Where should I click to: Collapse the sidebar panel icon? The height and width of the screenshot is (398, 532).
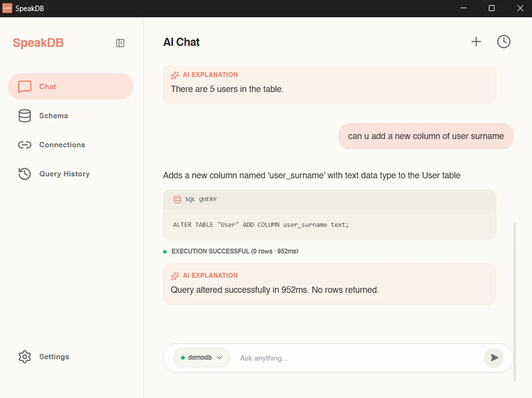tap(120, 43)
